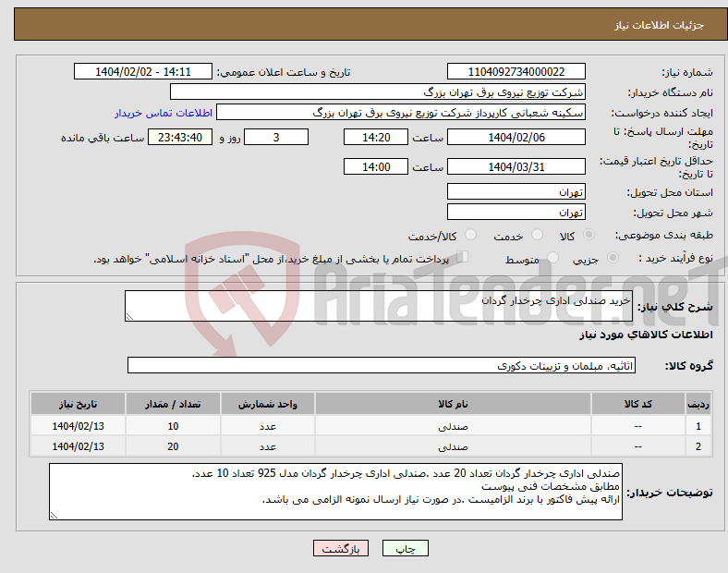Open the اطلاعات تماس خریدار link
This screenshot has width=728, height=573.
click(164, 113)
